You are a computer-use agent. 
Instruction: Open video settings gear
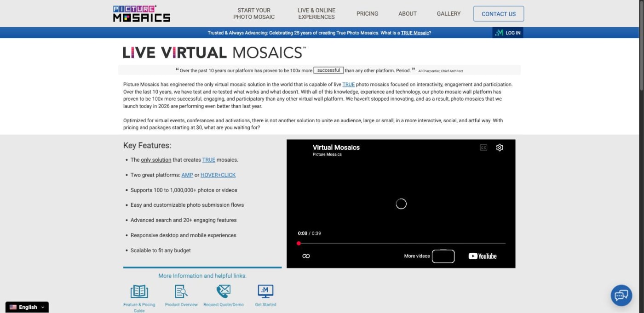[500, 148]
